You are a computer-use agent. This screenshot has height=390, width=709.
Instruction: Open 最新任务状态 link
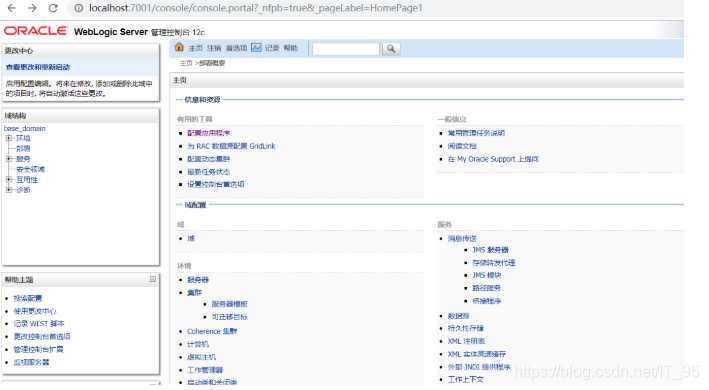click(208, 172)
